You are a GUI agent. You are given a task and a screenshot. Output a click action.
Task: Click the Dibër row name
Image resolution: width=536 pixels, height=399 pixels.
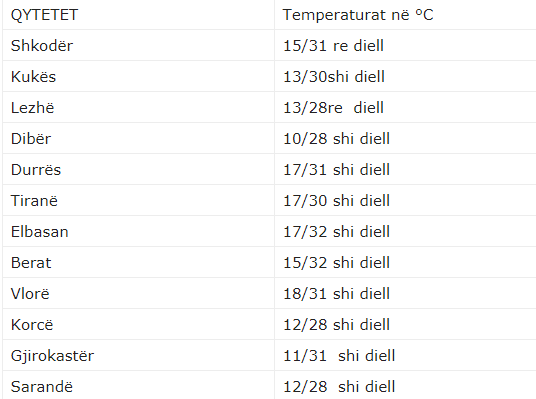coord(31,139)
